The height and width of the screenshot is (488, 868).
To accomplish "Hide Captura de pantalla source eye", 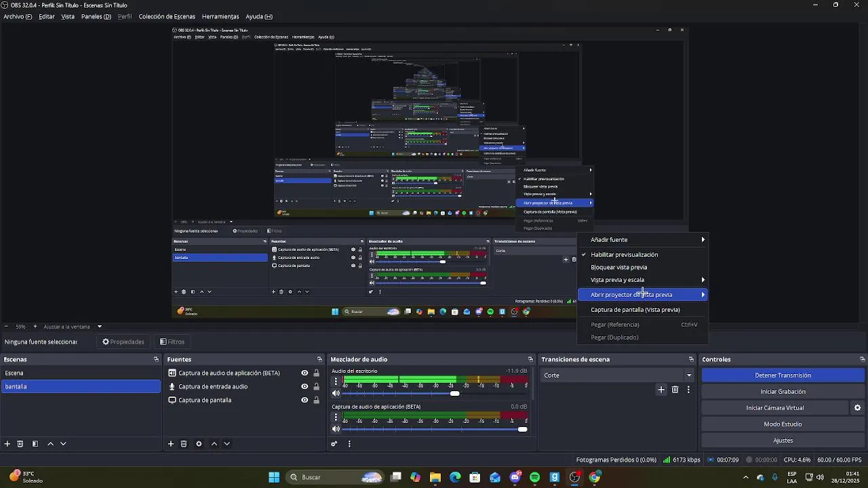I will pos(304,400).
